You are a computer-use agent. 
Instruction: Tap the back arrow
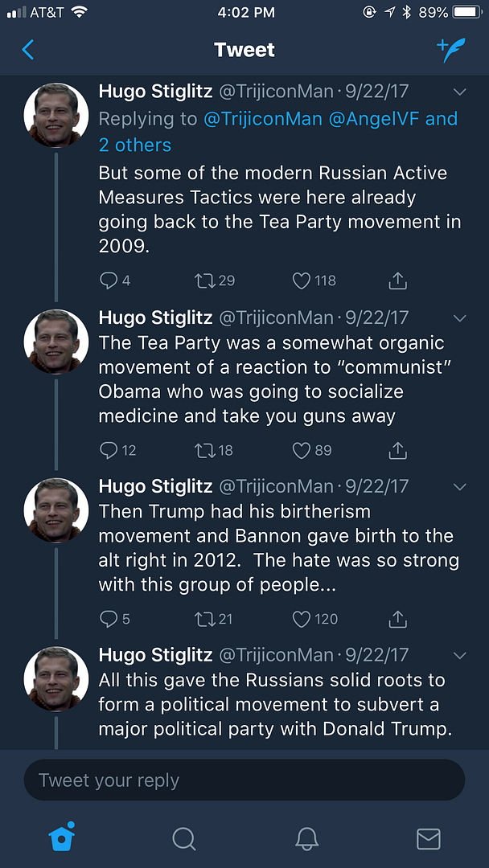[x=28, y=50]
